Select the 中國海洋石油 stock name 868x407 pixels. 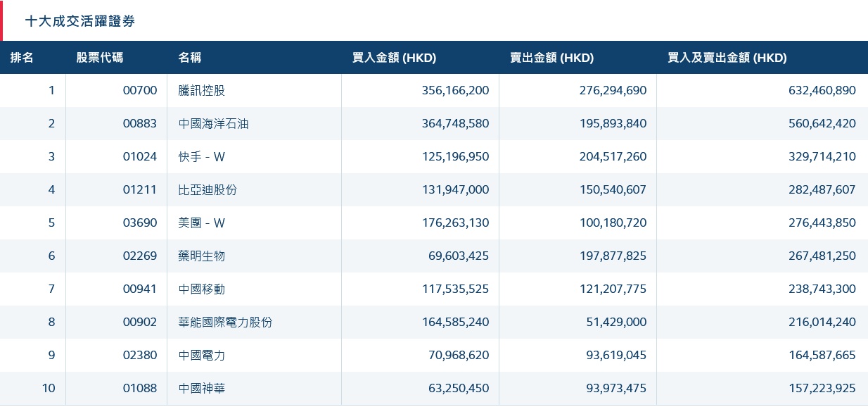pyautogui.click(x=214, y=123)
